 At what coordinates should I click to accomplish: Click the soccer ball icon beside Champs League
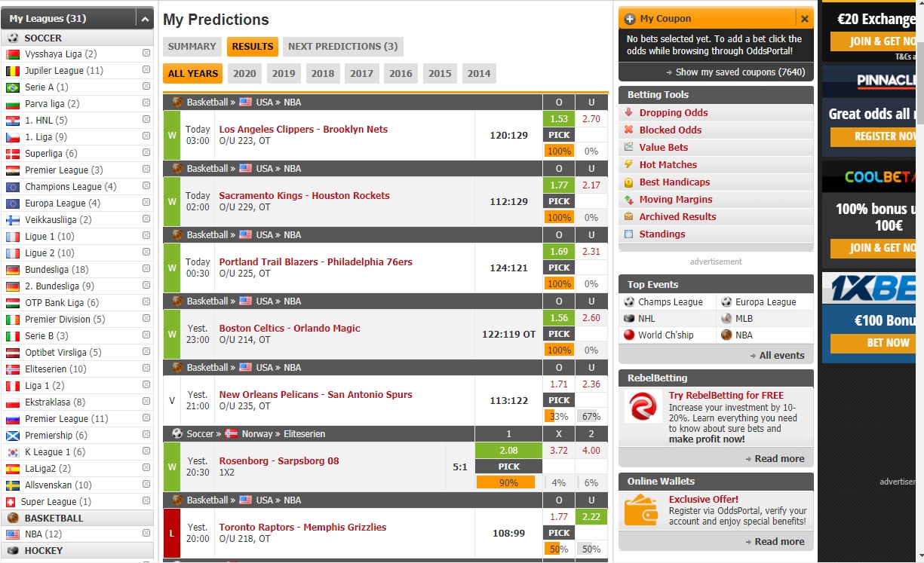[x=630, y=301]
